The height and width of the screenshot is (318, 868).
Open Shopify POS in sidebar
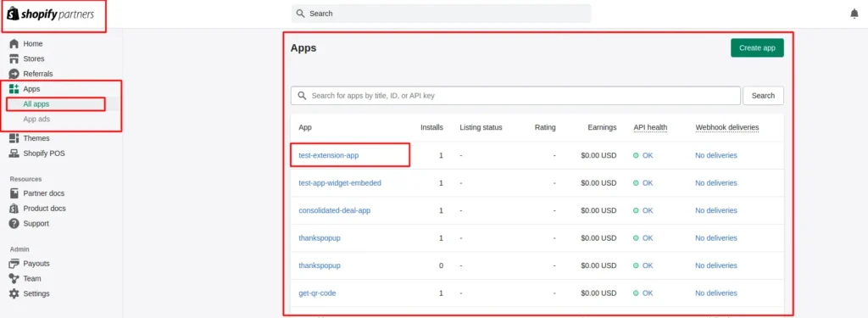click(44, 153)
